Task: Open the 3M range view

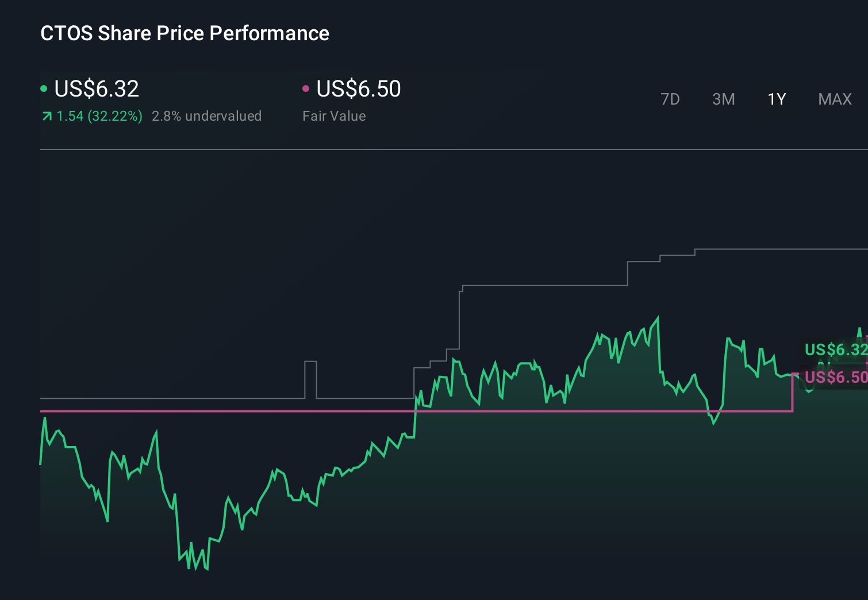Action: click(x=723, y=99)
